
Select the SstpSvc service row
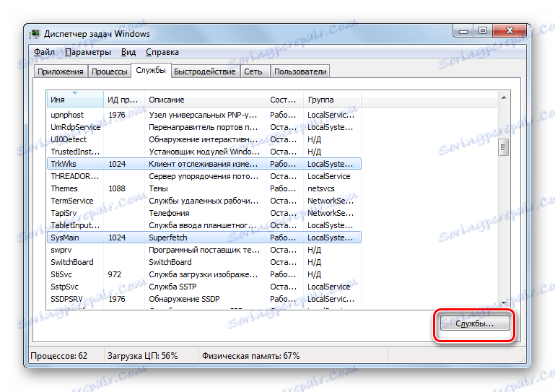click(x=204, y=287)
